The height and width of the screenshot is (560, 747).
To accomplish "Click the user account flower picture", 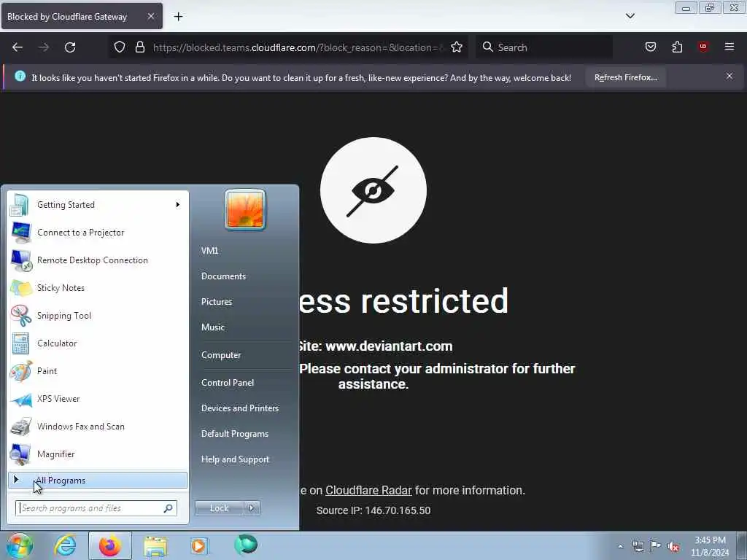I will (245, 209).
